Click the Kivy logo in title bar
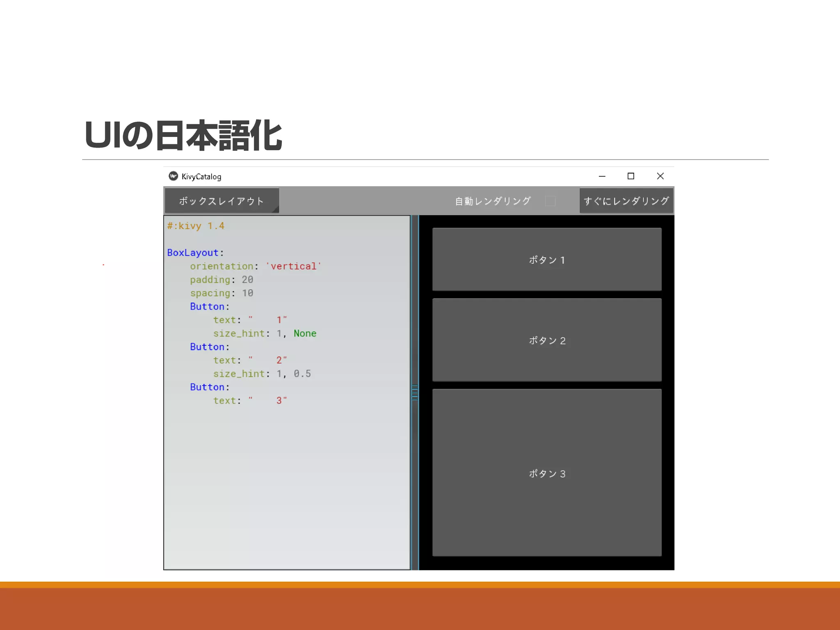840x630 pixels. pyautogui.click(x=173, y=176)
